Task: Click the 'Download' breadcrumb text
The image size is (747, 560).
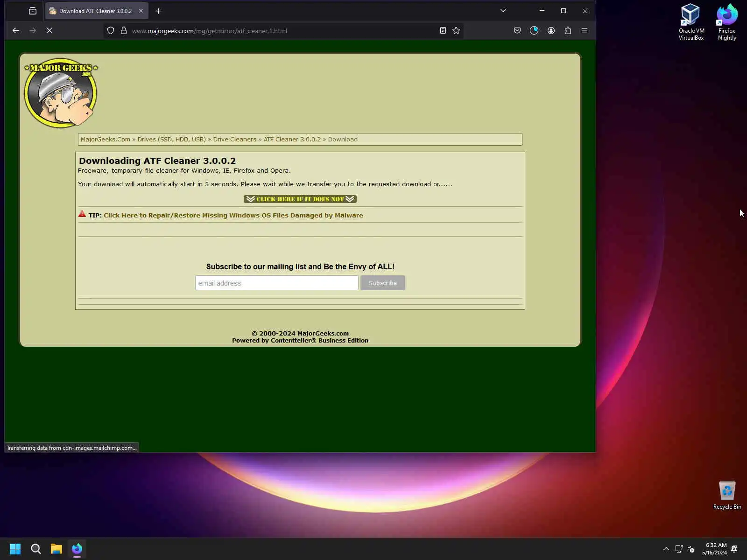Action: click(343, 139)
